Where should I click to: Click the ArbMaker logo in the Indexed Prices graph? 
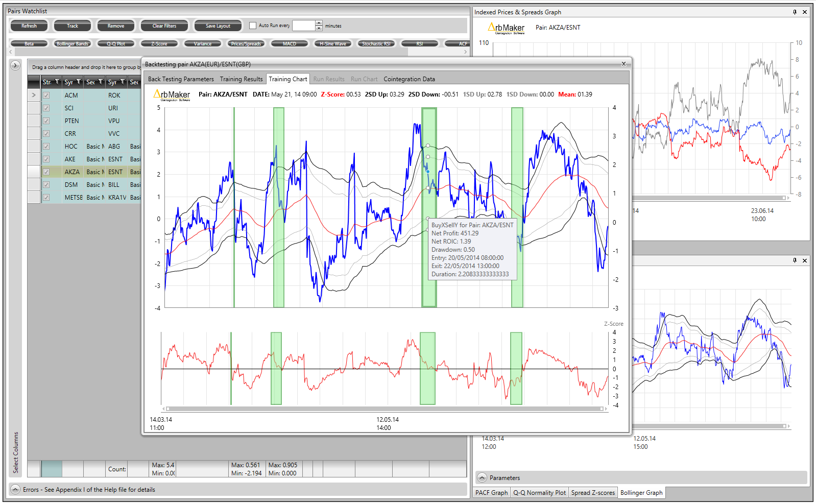(x=506, y=28)
